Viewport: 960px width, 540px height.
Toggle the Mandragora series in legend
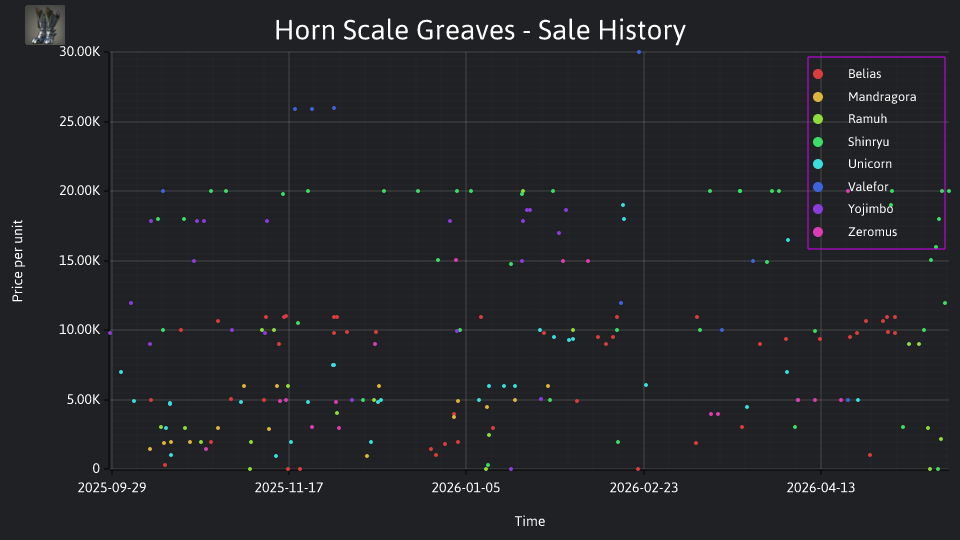tap(882, 97)
